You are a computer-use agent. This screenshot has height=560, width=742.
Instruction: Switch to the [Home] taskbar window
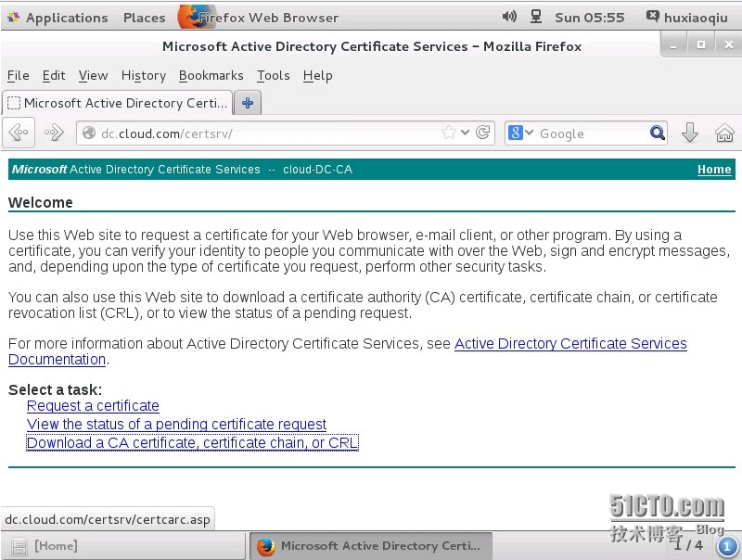(123, 546)
